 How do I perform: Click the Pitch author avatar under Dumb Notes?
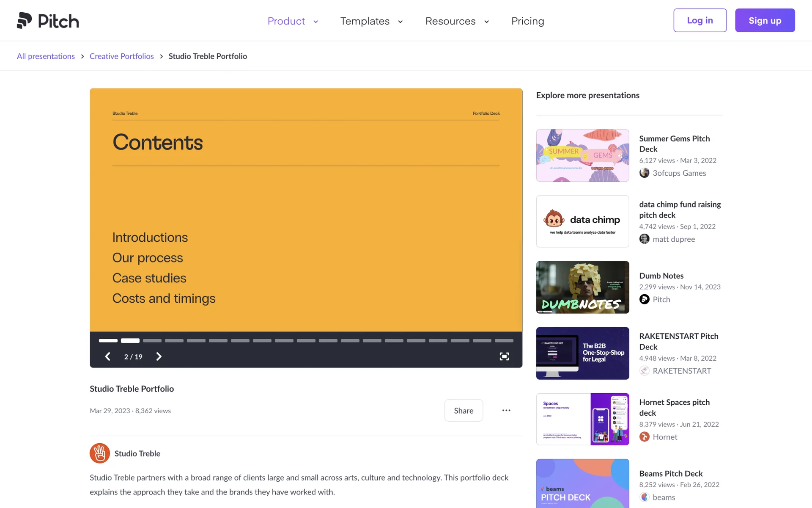tap(644, 299)
